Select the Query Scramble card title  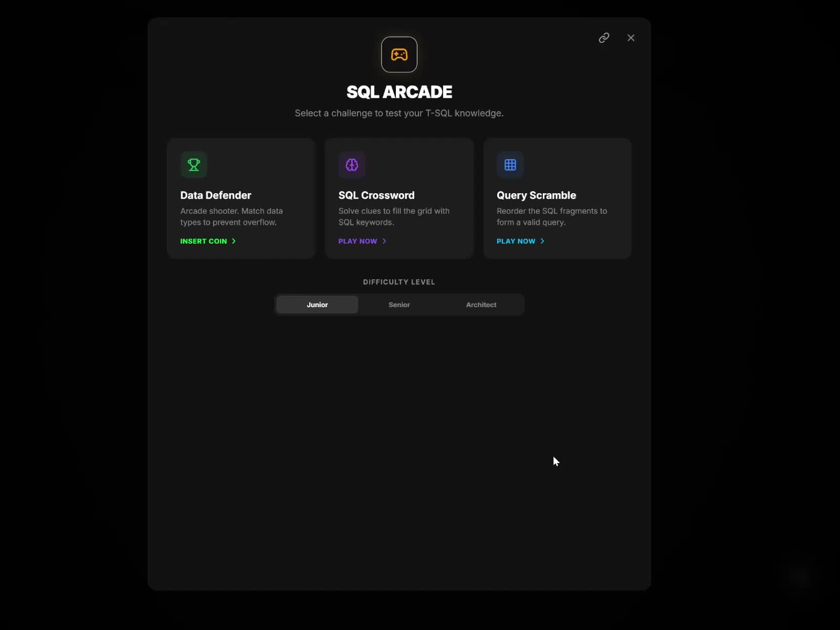(x=536, y=195)
